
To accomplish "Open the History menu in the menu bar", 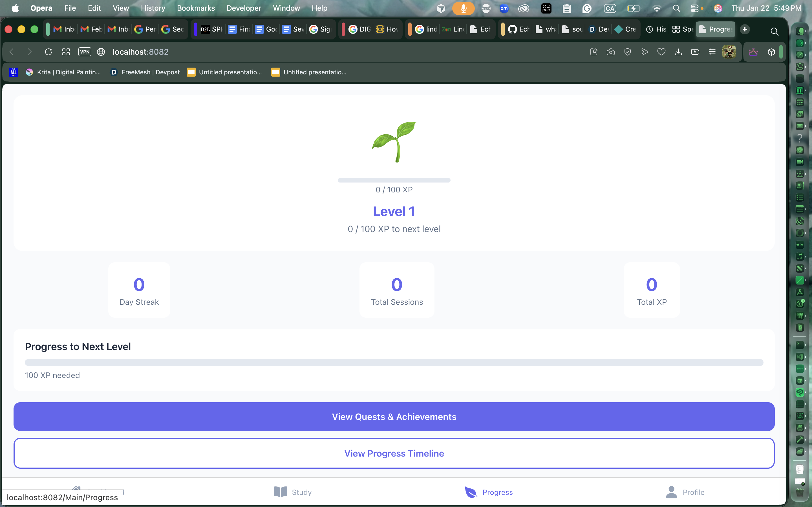I will pyautogui.click(x=153, y=8).
